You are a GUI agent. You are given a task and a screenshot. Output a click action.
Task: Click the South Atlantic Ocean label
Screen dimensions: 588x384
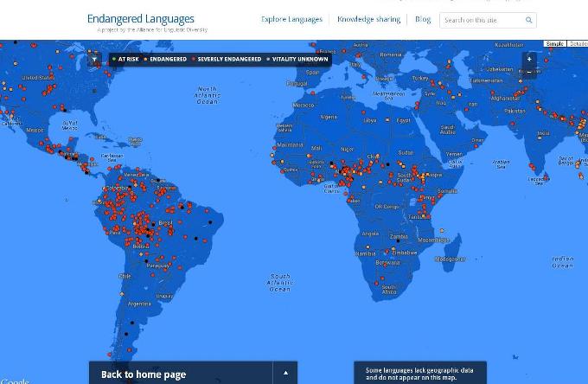point(280,282)
